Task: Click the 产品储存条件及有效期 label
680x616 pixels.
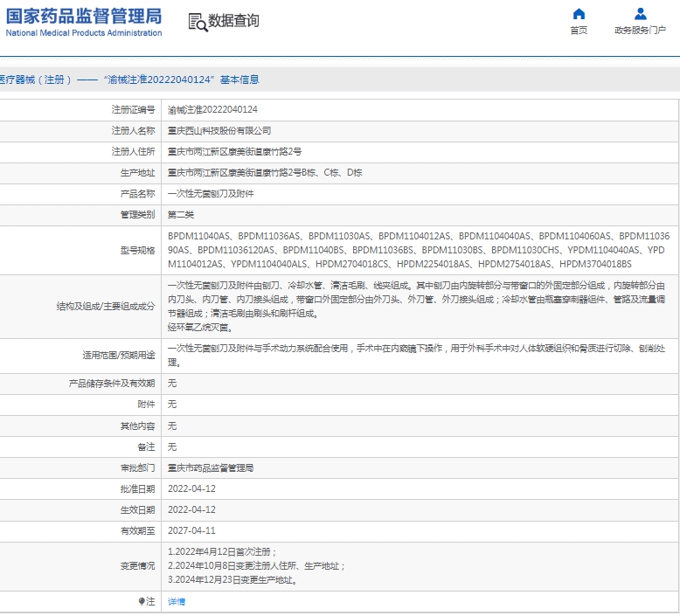Action: [112, 384]
